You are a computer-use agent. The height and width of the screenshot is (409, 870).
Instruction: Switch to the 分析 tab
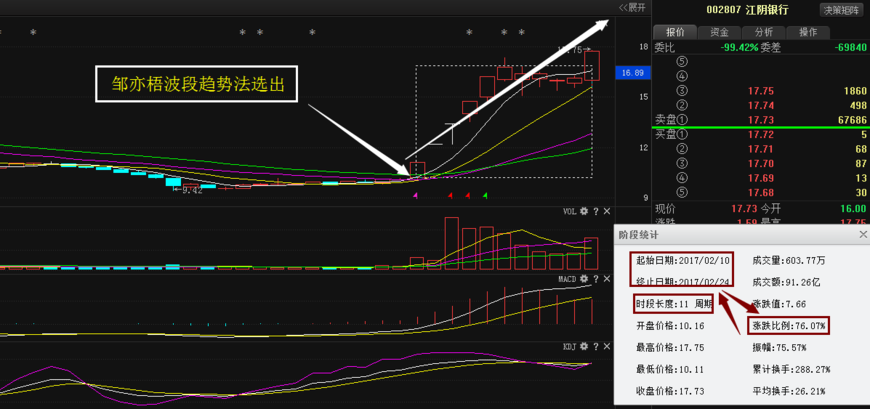763,32
